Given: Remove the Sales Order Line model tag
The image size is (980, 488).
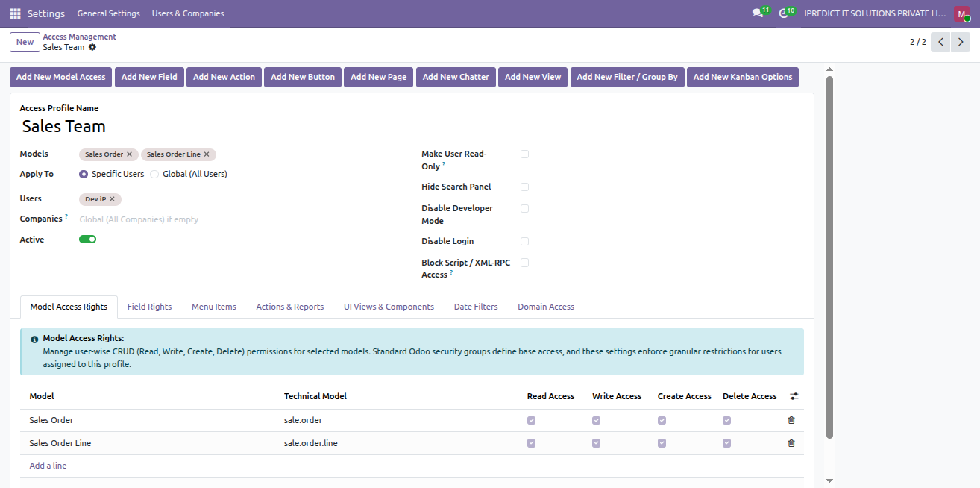Looking at the screenshot, I should [207, 154].
